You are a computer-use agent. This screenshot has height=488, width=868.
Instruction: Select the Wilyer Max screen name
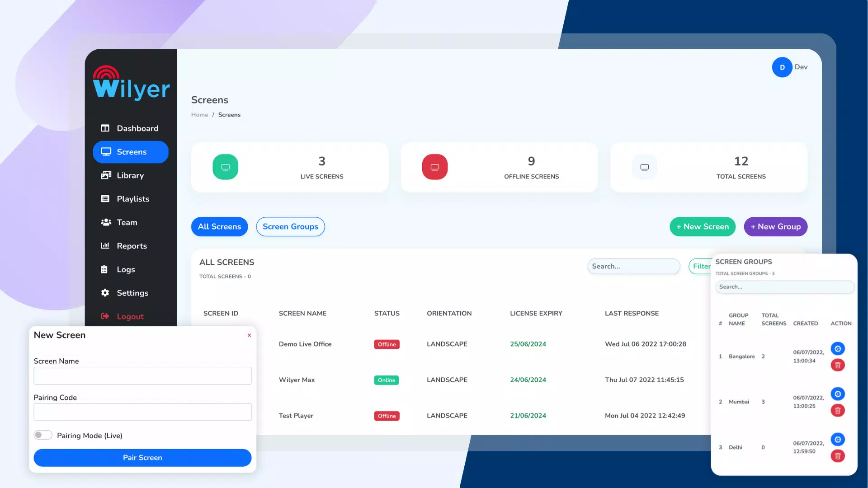tap(297, 380)
